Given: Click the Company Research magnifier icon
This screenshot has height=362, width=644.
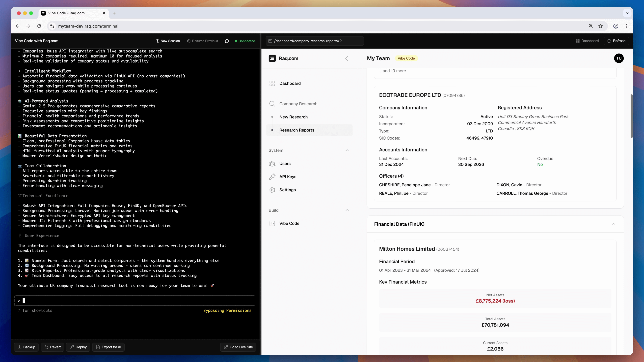Looking at the screenshot, I should (x=272, y=104).
